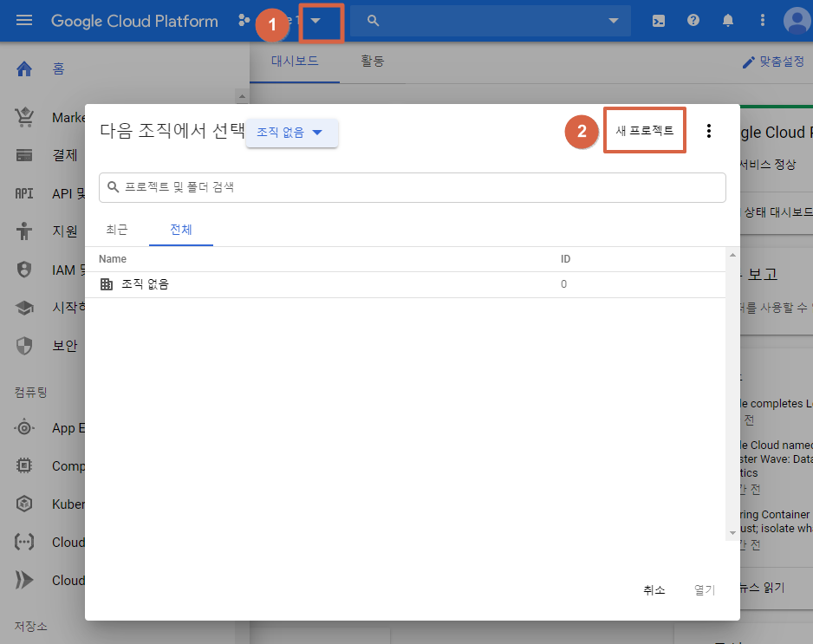
Task: Click the project selector dots icon
Action: tap(244, 20)
